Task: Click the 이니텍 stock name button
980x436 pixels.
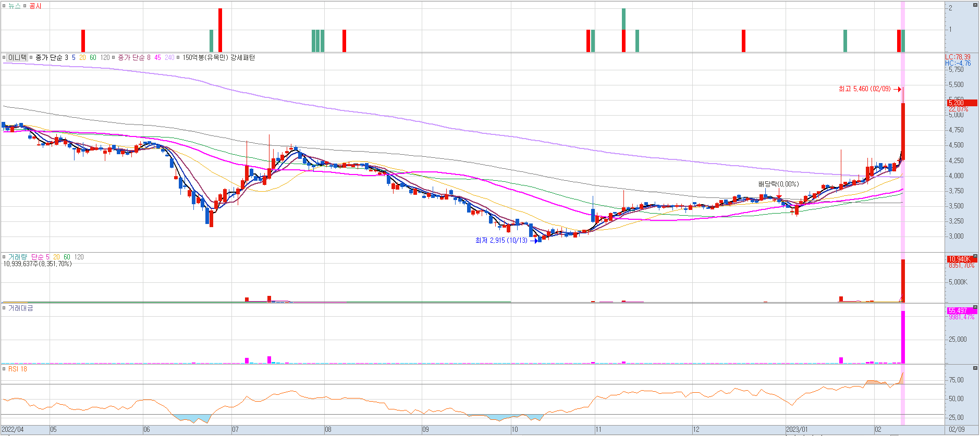Action: pos(17,57)
